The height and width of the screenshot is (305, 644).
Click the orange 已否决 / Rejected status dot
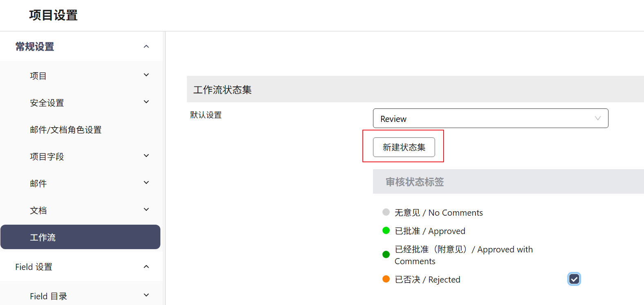[386, 279]
